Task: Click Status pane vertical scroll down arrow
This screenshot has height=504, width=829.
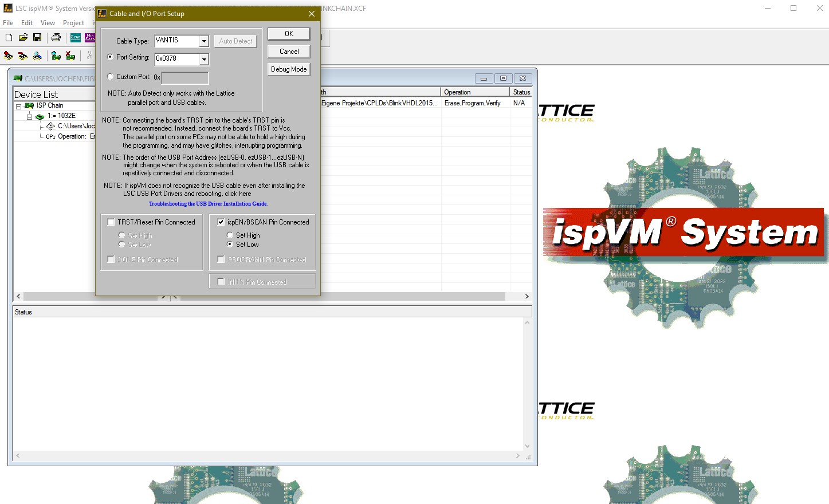Action: (527, 446)
